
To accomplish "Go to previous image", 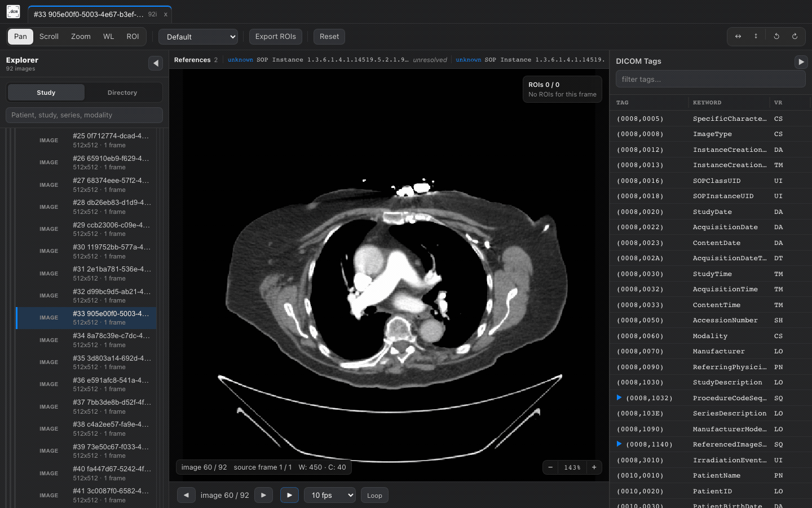I will pyautogui.click(x=186, y=495).
